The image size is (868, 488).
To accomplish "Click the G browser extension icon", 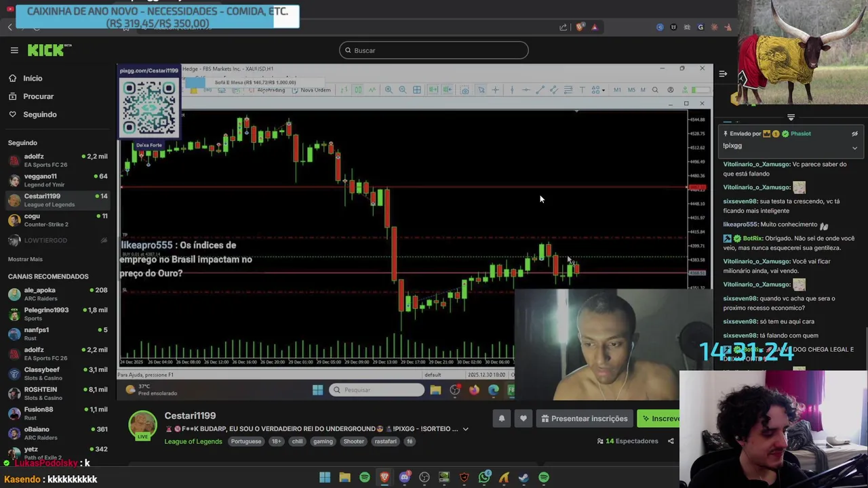I will pos(701,27).
